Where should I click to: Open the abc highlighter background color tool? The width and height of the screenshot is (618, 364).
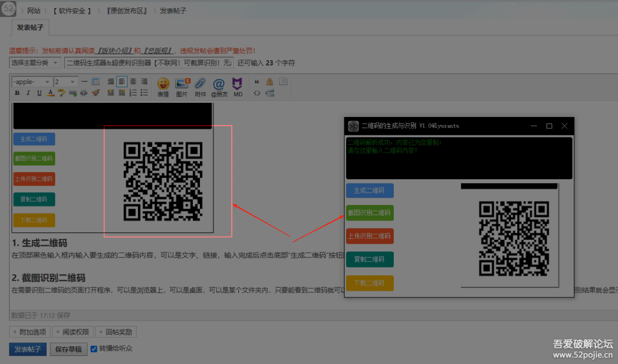[62, 93]
